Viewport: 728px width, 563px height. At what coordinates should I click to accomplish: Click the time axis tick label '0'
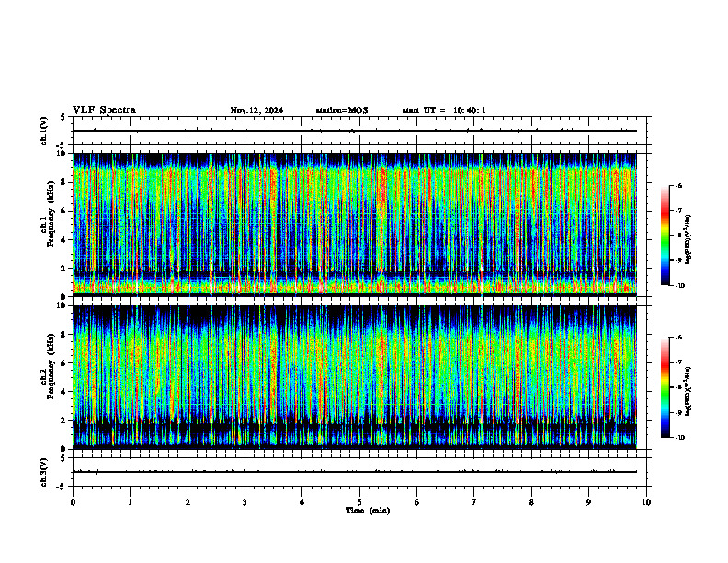coord(73,502)
